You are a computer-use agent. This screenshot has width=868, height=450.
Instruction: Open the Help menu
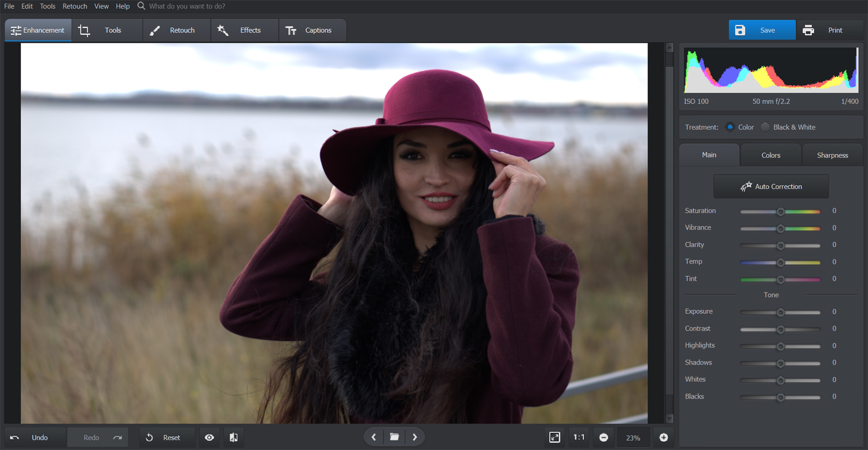[123, 6]
